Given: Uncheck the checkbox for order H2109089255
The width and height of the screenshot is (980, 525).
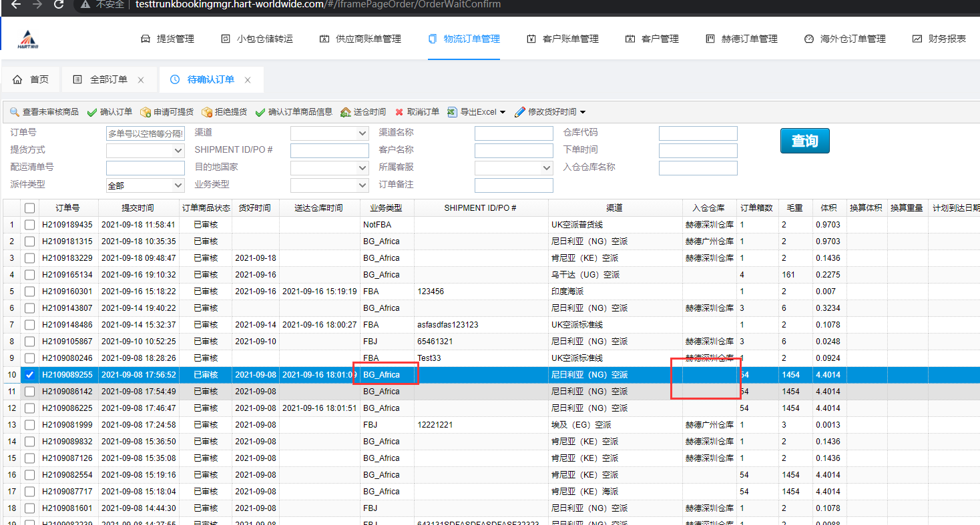Looking at the screenshot, I should click(29, 375).
